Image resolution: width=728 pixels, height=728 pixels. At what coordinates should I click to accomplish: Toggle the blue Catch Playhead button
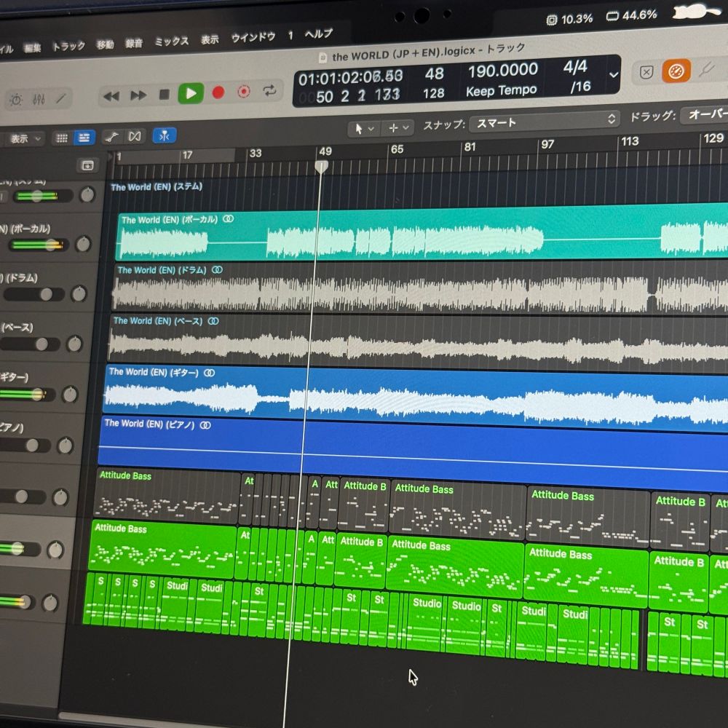(165, 135)
